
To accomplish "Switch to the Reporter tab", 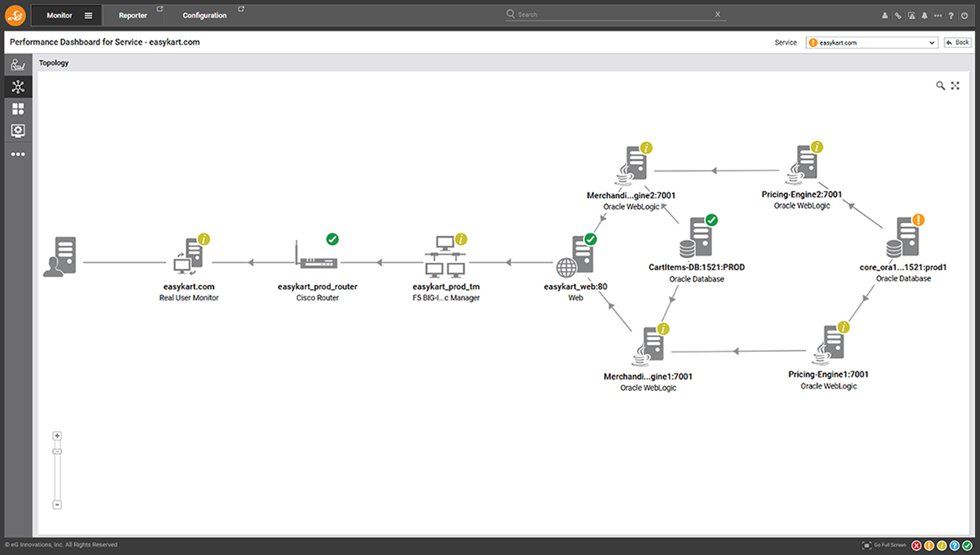I will pos(132,16).
